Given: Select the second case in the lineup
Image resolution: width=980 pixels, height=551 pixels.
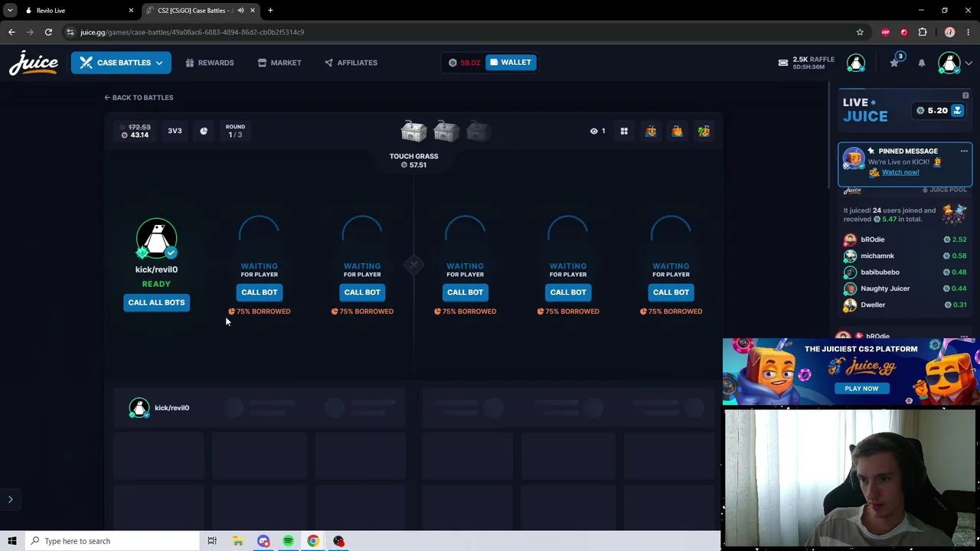Looking at the screenshot, I should [x=446, y=132].
